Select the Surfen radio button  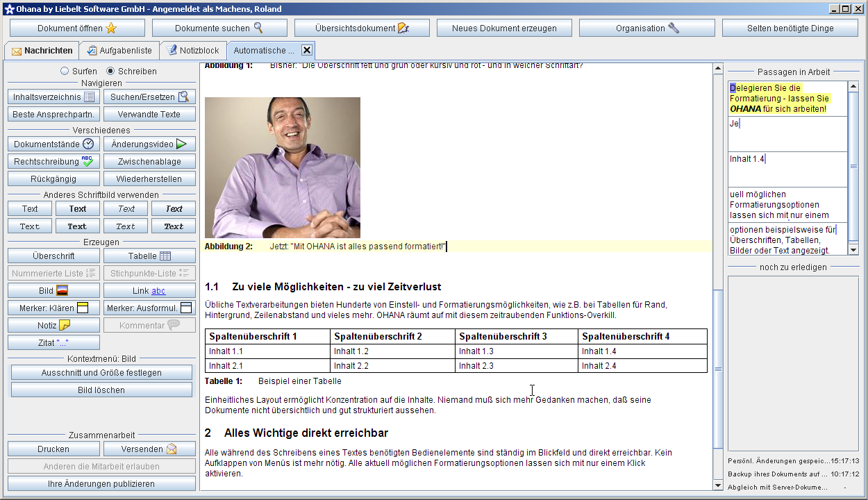click(65, 71)
